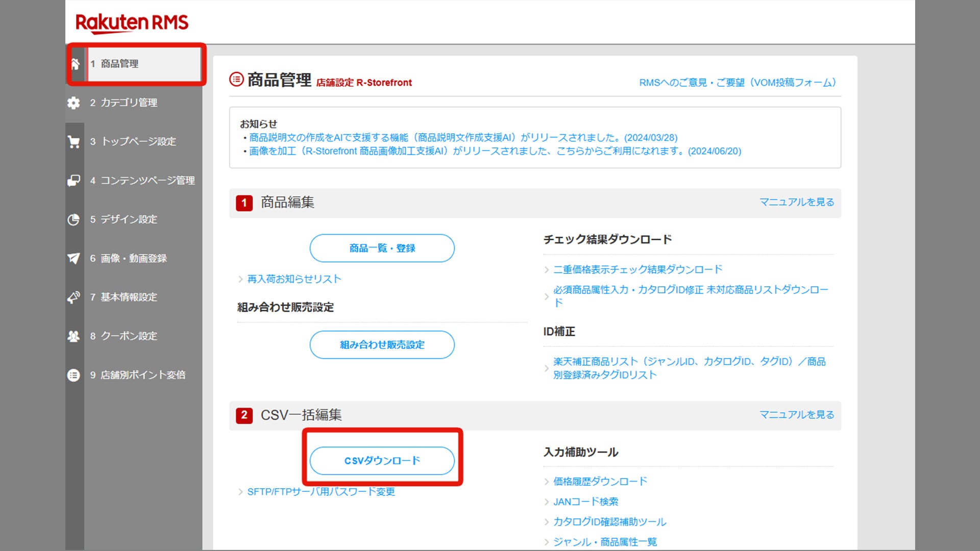Click the pie chart icon beside デザイン設定
The width and height of the screenshot is (980, 551).
tap(74, 219)
